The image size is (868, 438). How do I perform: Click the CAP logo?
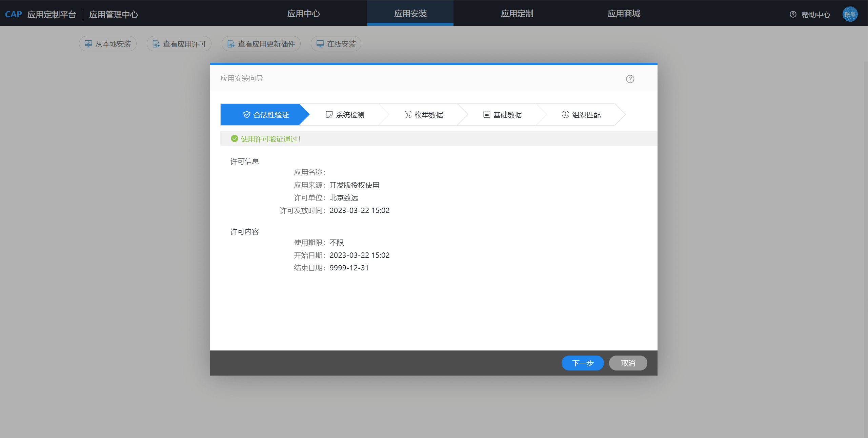[14, 14]
